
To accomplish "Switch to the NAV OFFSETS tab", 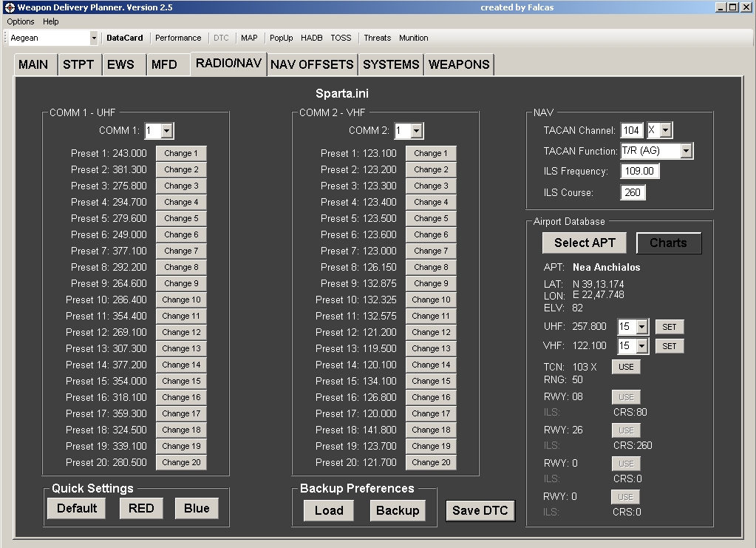I will click(x=312, y=64).
